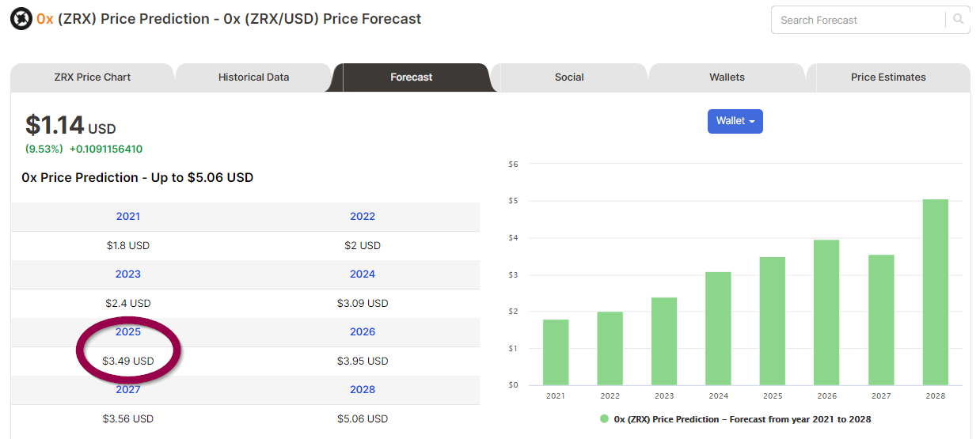The width and height of the screenshot is (980, 439).
Task: Click the tallest 2028 chart bar
Action: (935, 292)
